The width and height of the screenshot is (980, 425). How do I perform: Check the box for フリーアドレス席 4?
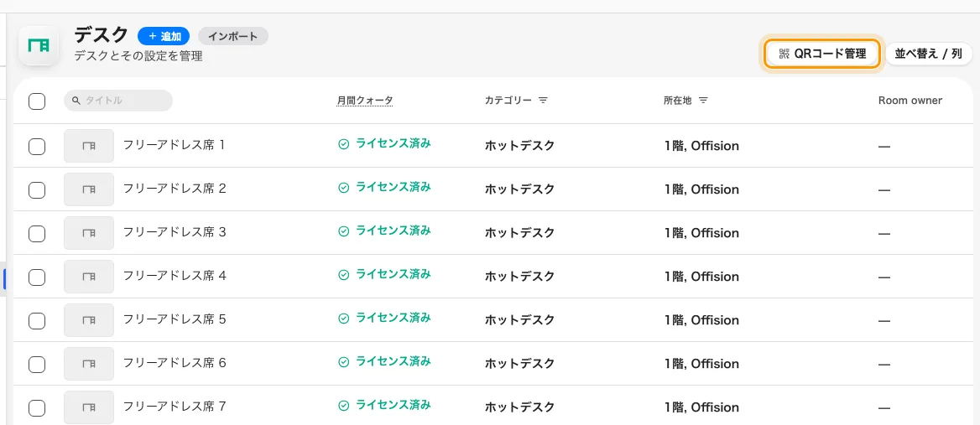[x=37, y=277]
